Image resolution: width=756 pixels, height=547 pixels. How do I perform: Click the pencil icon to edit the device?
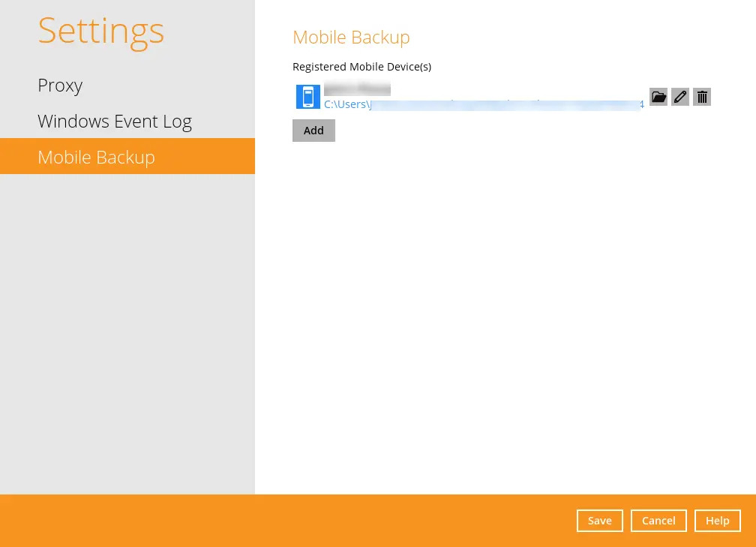click(679, 97)
